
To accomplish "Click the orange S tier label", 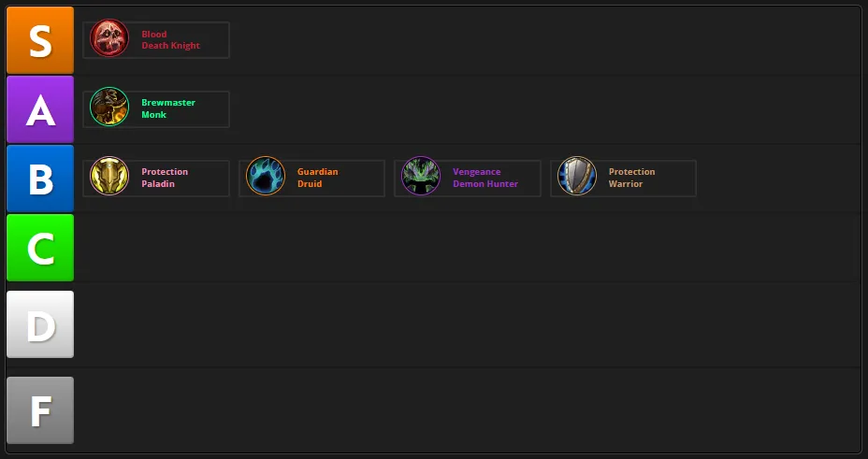I will coord(40,40).
